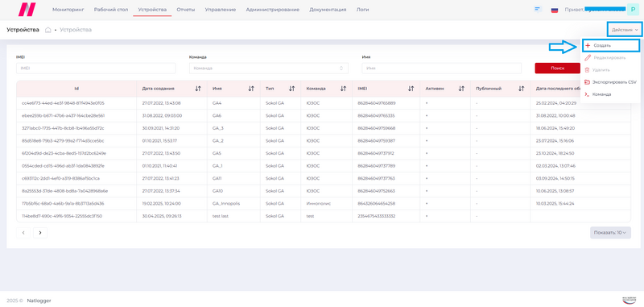Click IMEI 2354675433333332 cell

377,216
